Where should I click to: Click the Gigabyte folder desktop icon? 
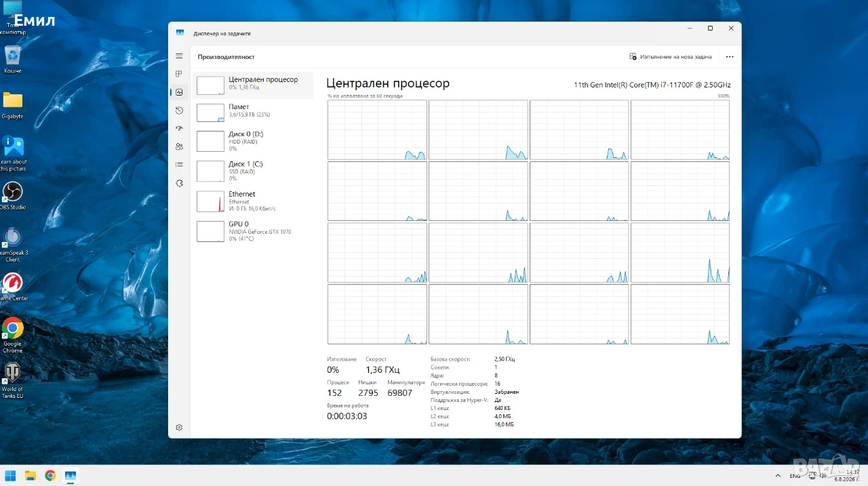click(13, 105)
